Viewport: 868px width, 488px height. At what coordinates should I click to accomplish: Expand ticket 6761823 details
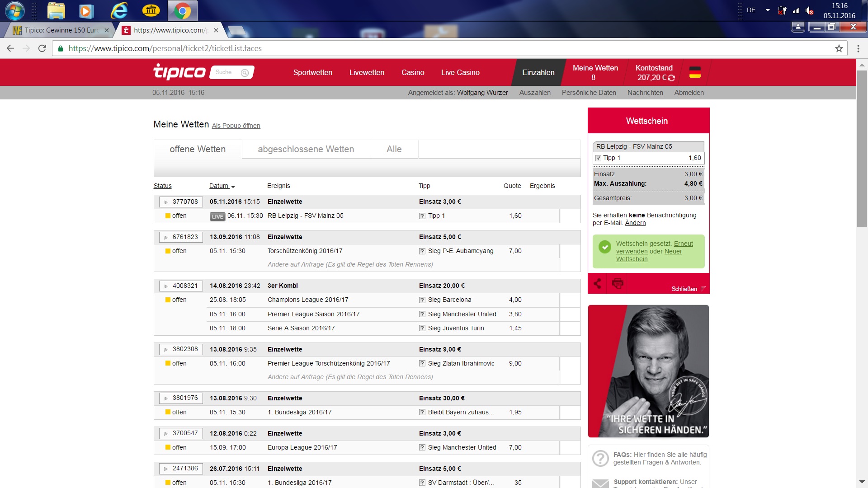click(x=181, y=237)
